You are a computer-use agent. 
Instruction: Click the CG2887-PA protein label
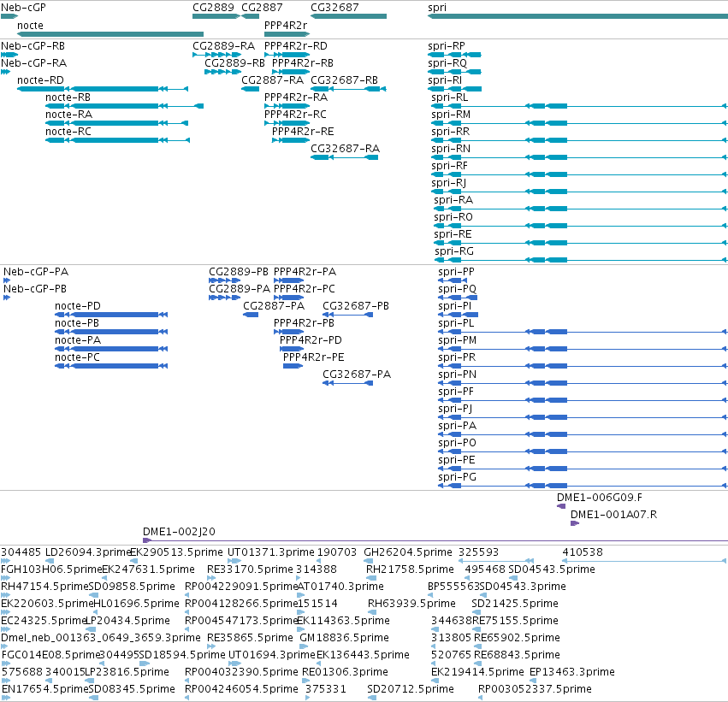click(x=274, y=306)
